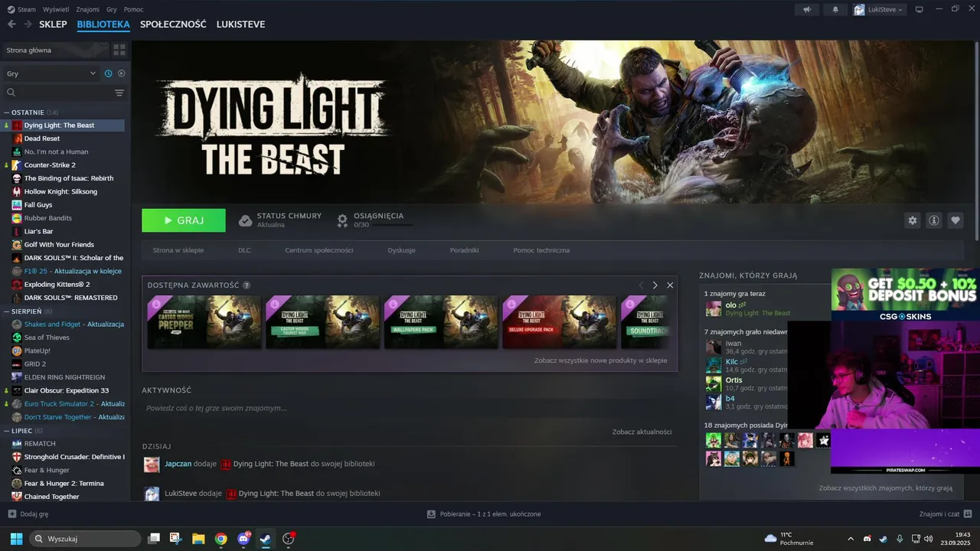
Task: Go to LUKISTEVE profile tab
Action: tap(240, 24)
